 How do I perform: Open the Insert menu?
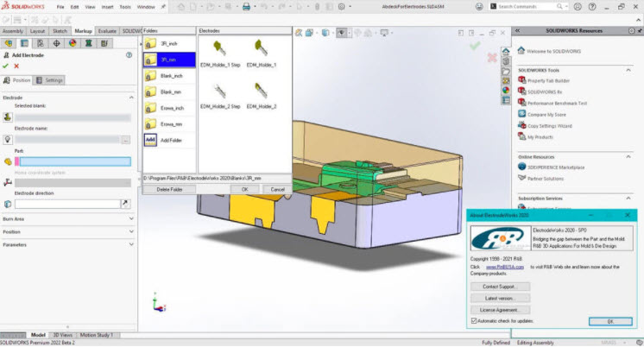[x=108, y=7]
